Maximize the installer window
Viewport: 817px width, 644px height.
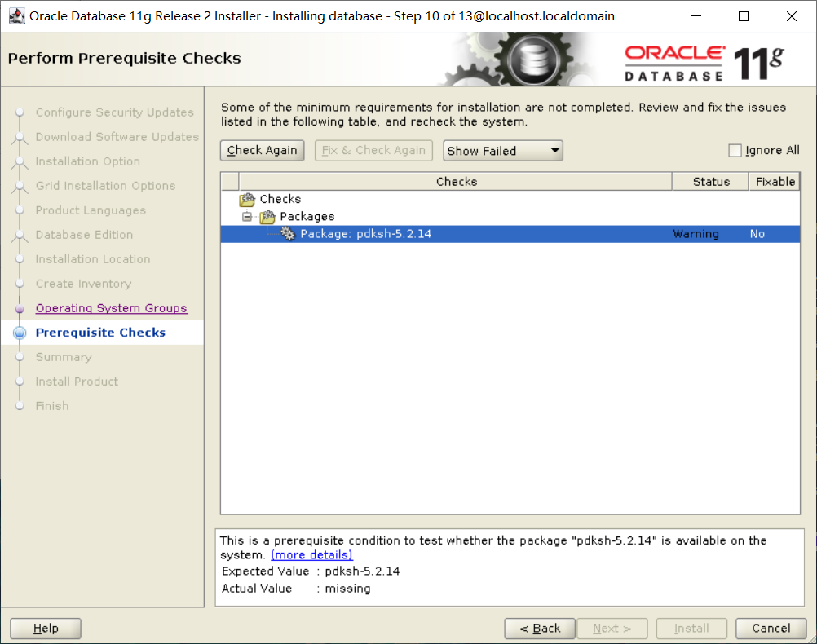tap(744, 16)
